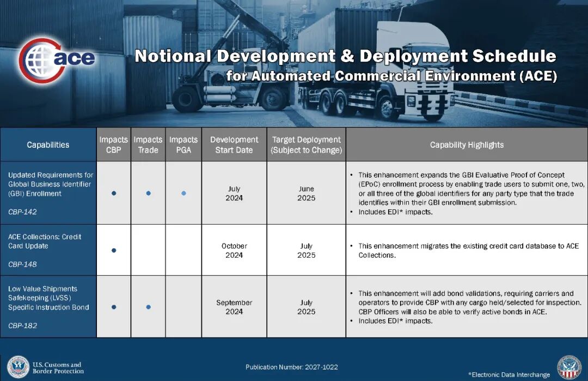Click the 'Capabilities' column header
This screenshot has width=588, height=381.
[x=48, y=145]
